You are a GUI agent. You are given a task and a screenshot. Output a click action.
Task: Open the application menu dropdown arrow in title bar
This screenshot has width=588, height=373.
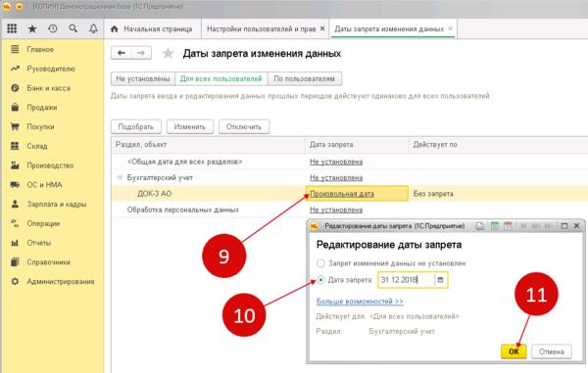click(20, 7)
